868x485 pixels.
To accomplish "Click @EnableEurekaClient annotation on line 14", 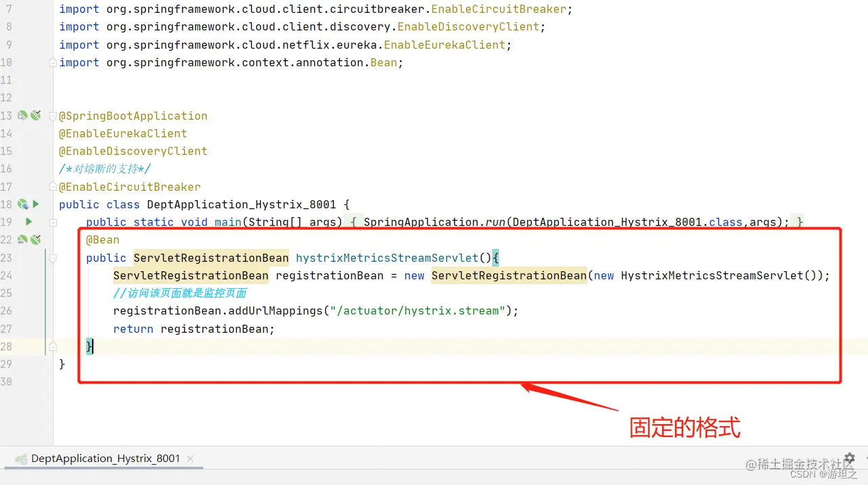I will pos(123,133).
